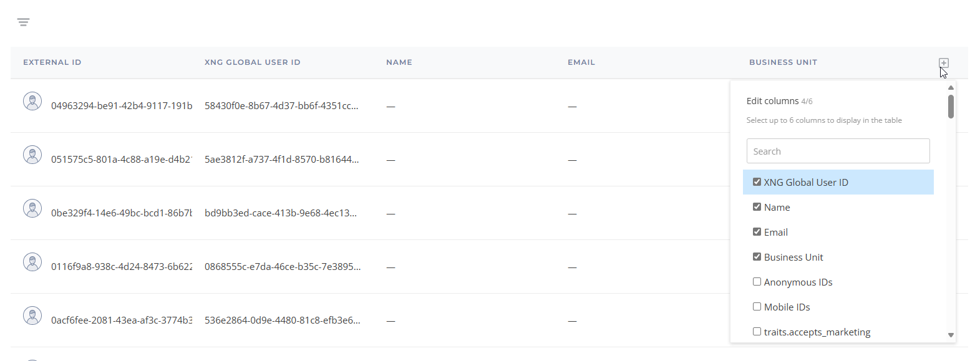Viewport: 980px width, 361px height.
Task: Click the dropdown scrollbar up arrow
Action: coord(951,87)
